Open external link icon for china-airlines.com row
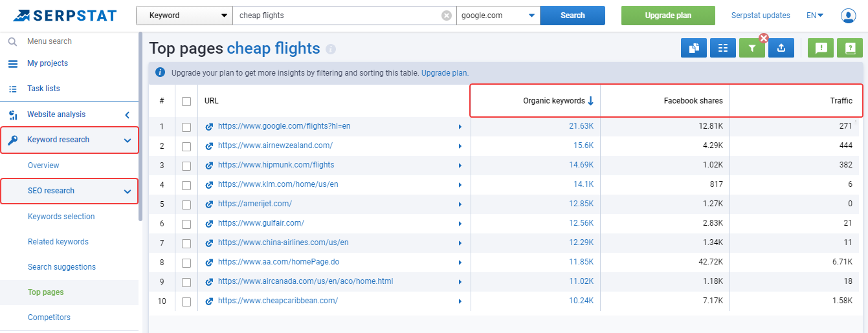Image resolution: width=868 pixels, height=333 pixels. [x=209, y=243]
